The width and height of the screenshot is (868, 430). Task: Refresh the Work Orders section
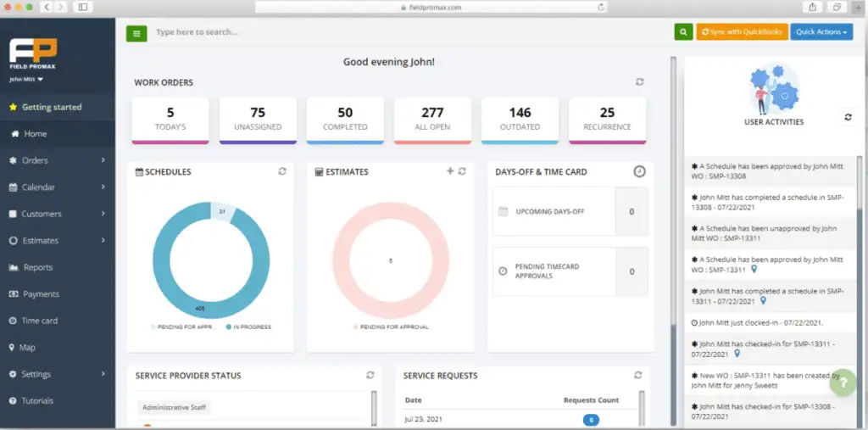pyautogui.click(x=639, y=82)
